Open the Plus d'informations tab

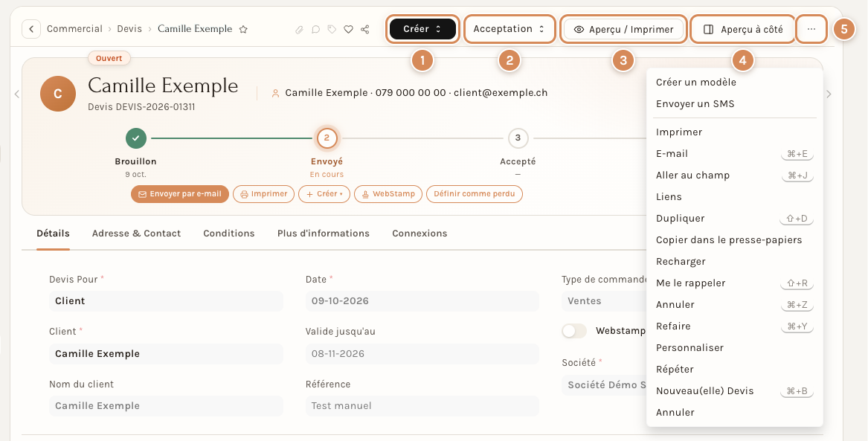point(324,234)
